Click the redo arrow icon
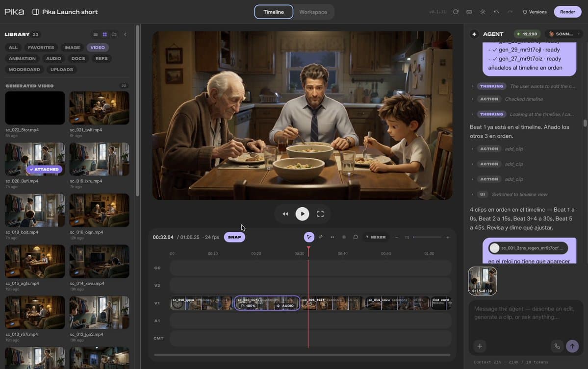Screen dimensions: 588x369 [x=510, y=12]
